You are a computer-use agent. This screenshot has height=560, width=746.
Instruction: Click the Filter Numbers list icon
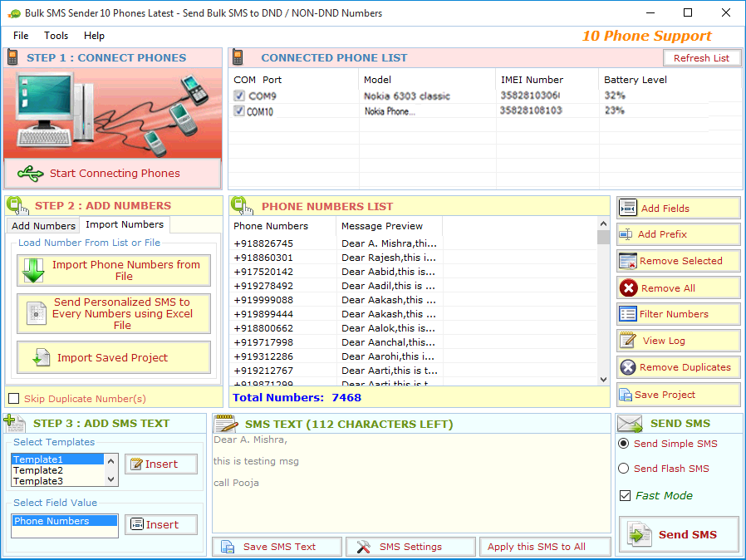coord(628,314)
